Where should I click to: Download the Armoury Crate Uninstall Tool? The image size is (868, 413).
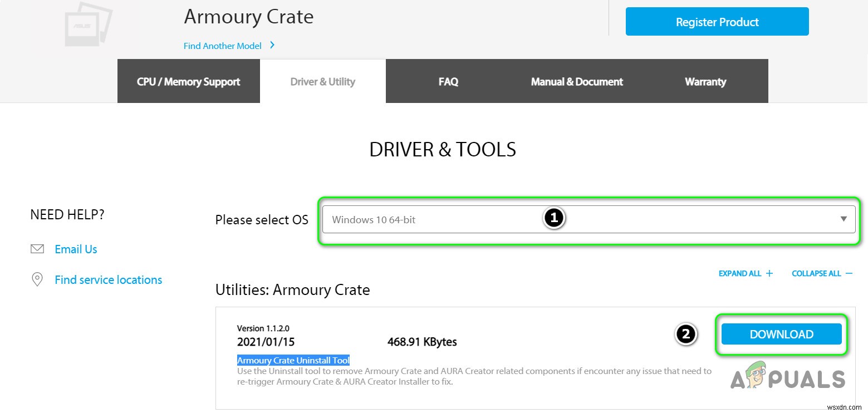tap(781, 334)
